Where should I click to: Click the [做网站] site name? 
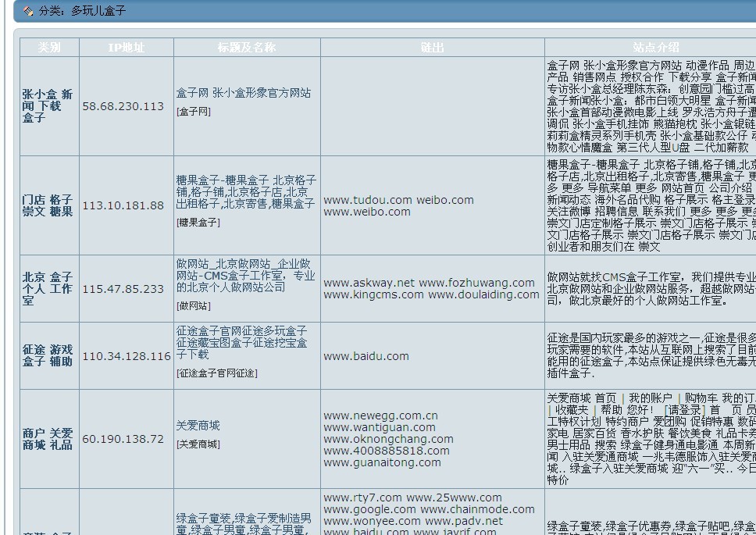click(x=194, y=306)
